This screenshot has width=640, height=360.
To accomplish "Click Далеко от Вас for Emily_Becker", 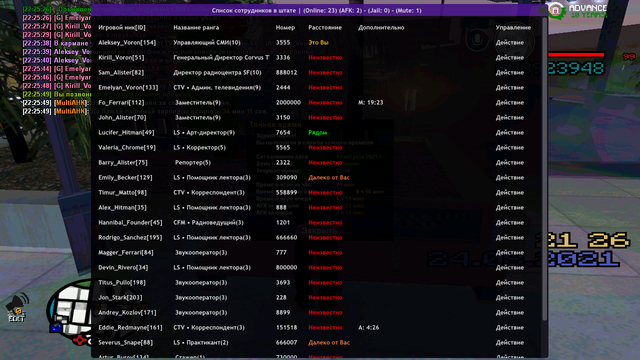I will 329,178.
